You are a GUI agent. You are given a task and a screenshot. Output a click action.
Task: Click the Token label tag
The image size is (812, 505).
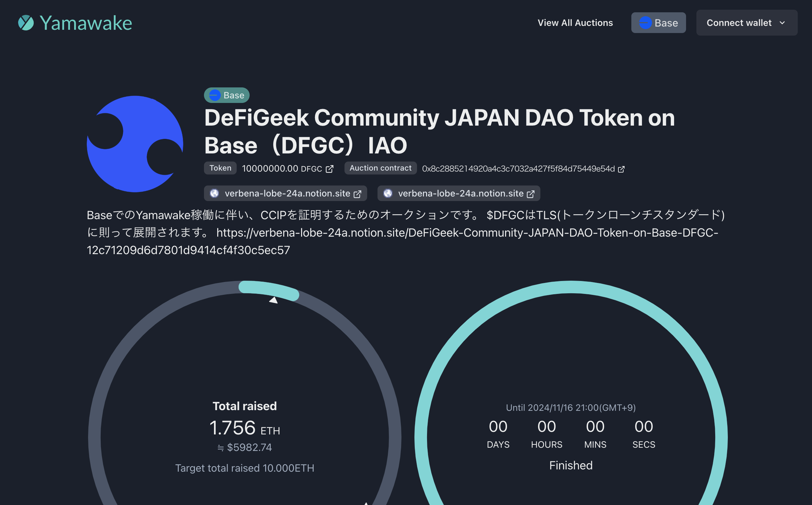point(220,168)
